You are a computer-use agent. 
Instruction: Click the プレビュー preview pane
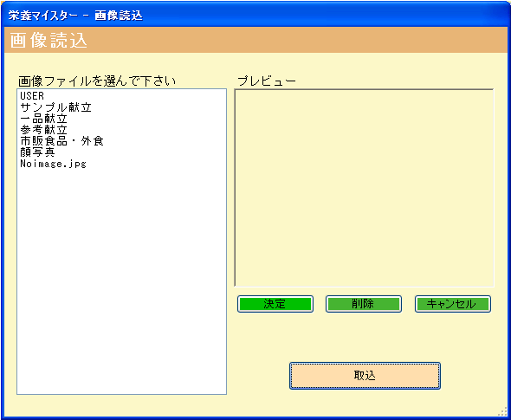point(364,188)
